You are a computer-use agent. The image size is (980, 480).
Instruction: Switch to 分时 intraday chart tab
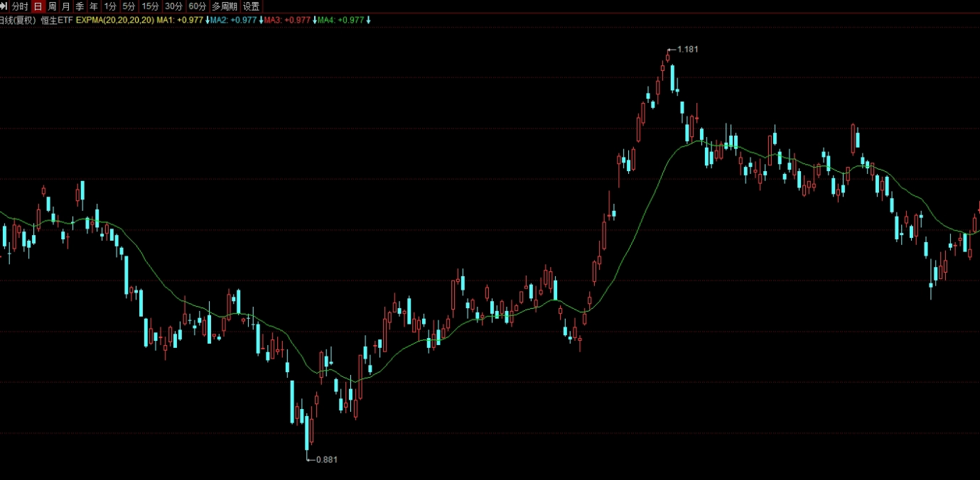tap(20, 6)
